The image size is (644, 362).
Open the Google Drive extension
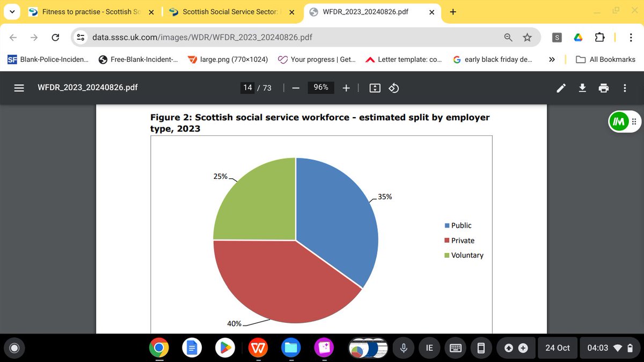[578, 38]
